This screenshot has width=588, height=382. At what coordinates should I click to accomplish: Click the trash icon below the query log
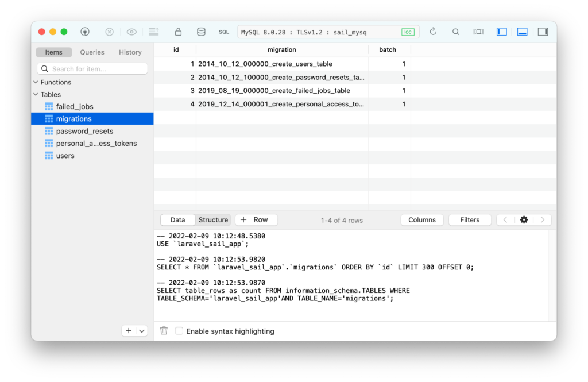pos(164,330)
